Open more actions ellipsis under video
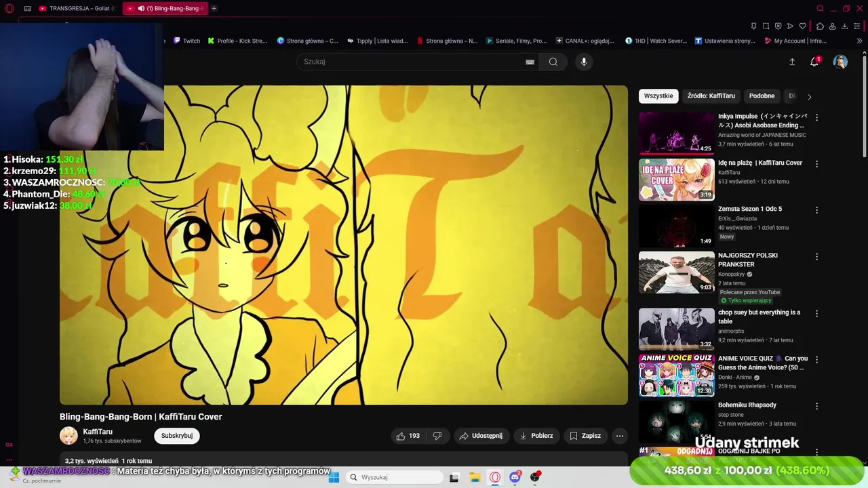 [x=619, y=436]
